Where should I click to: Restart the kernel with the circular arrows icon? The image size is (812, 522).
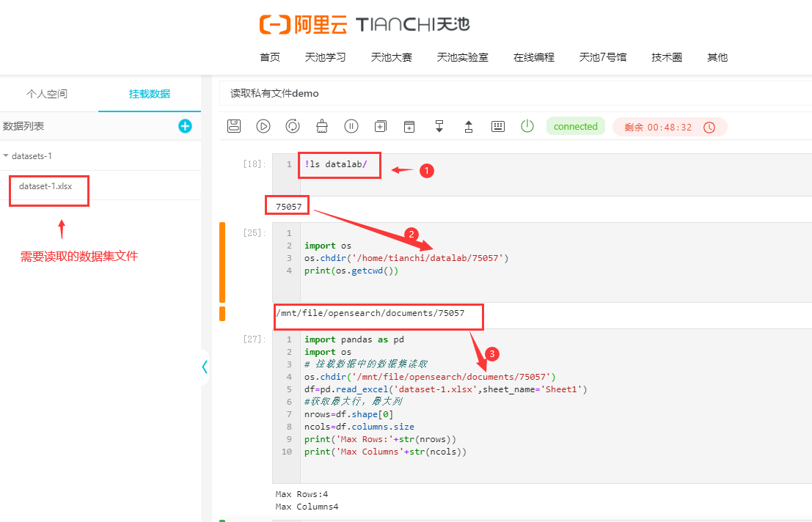click(293, 126)
